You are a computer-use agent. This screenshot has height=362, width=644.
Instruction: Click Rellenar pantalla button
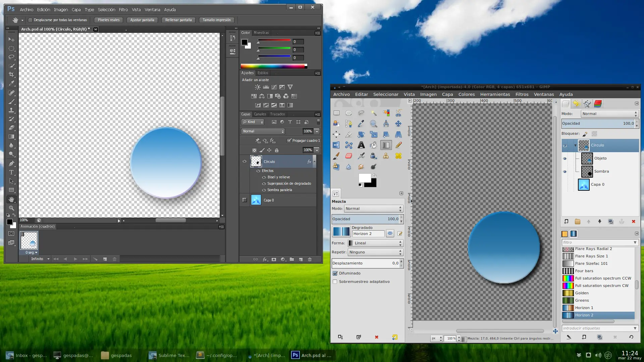point(178,20)
